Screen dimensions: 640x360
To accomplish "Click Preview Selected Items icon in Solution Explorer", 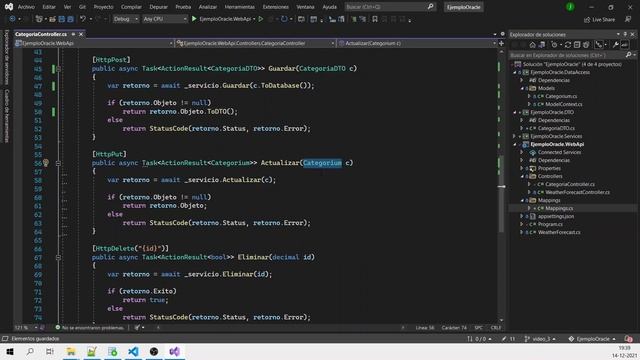I will [x=624, y=45].
